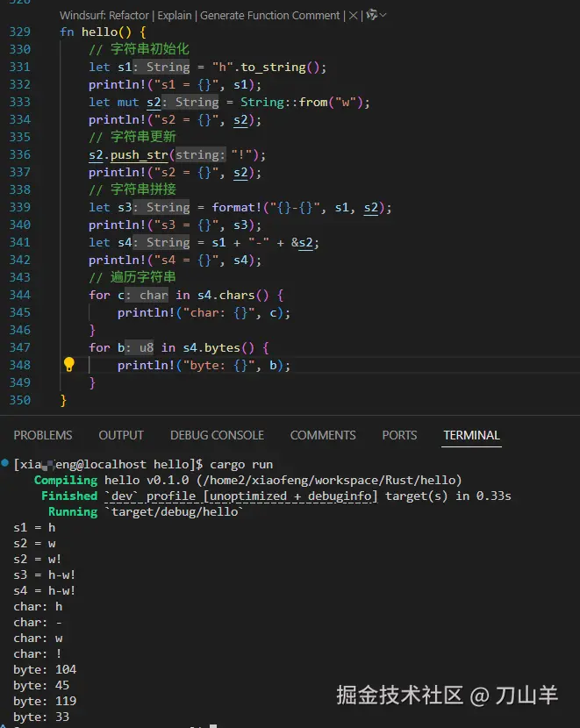Switch to the PROBLEMS panel tab
Screen dimensions: 580x728
click(43, 435)
